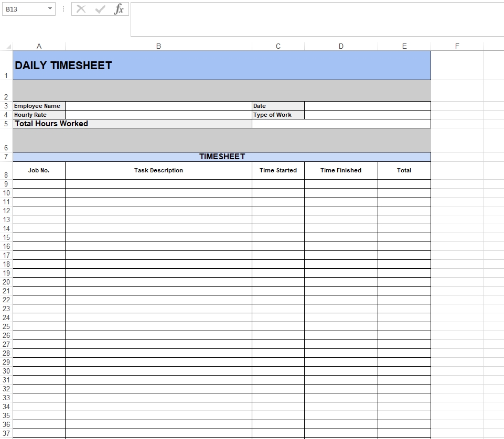Click the Select All corner triangle
This screenshot has height=439, width=504.
pos(8,47)
